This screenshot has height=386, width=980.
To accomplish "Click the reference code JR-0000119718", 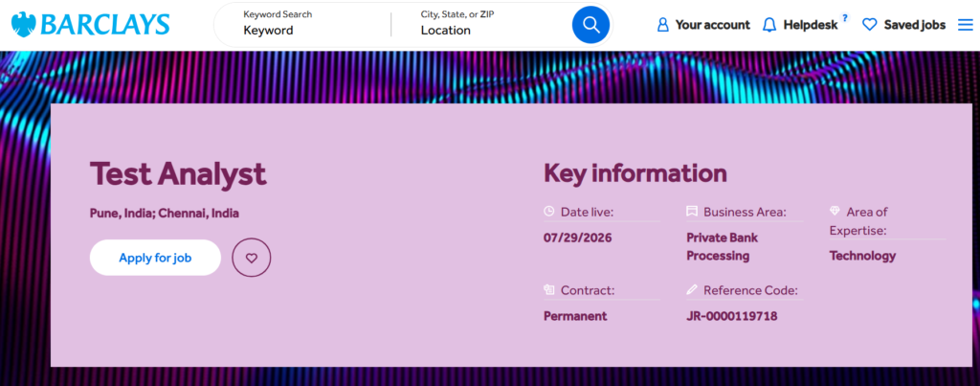I will click(x=732, y=316).
